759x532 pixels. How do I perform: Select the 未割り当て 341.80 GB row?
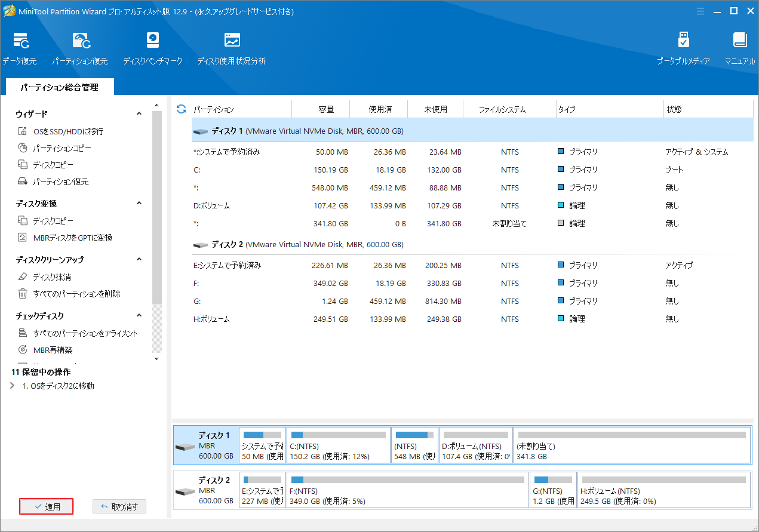[x=472, y=223]
